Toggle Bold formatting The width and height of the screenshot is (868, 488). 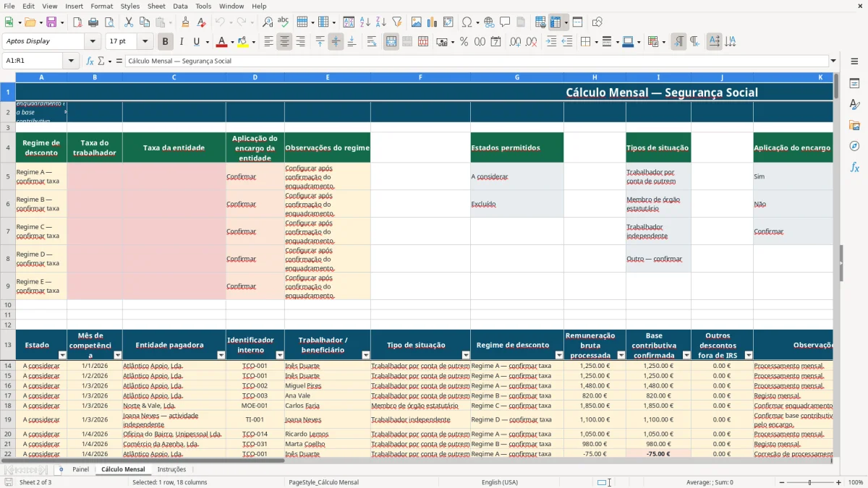click(166, 42)
